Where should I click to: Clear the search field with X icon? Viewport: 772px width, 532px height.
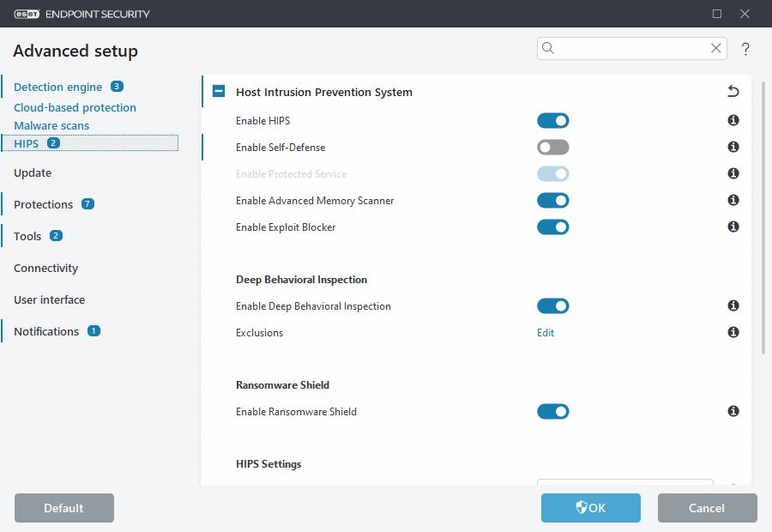click(716, 48)
